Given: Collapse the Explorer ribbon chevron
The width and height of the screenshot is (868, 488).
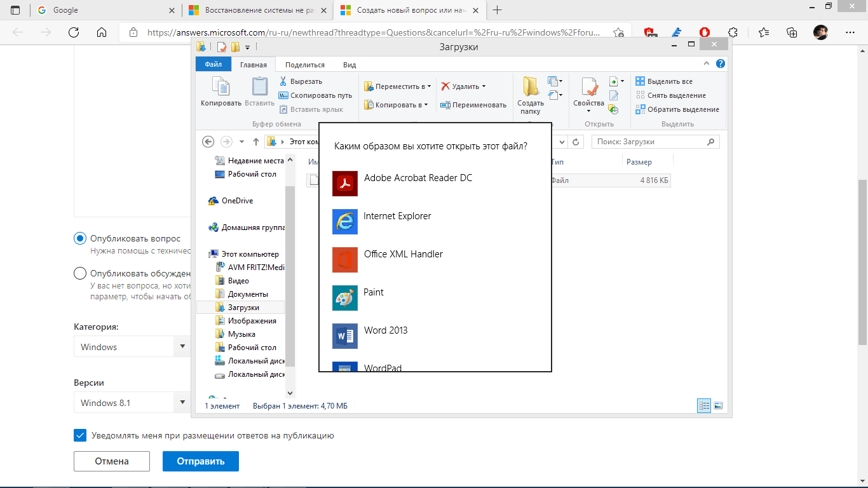Looking at the screenshot, I should pos(707,64).
